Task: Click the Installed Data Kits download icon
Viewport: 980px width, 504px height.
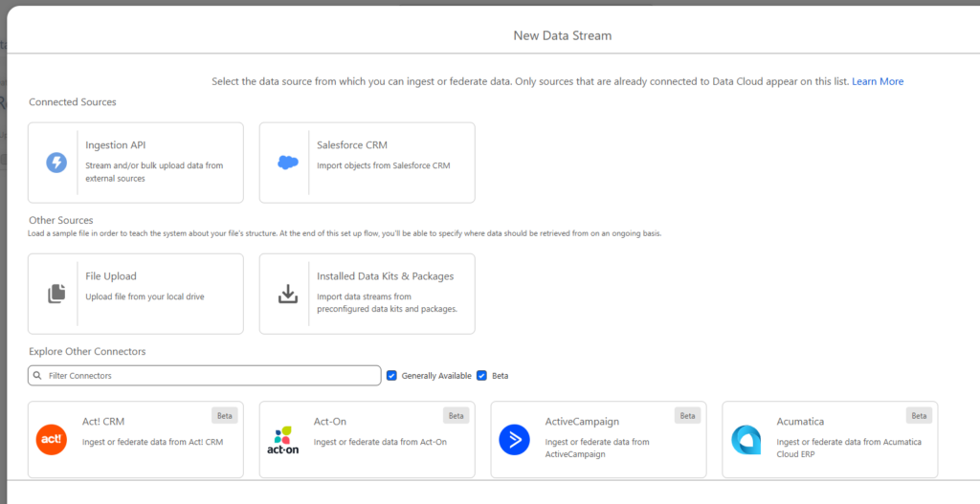Action: pos(287,294)
